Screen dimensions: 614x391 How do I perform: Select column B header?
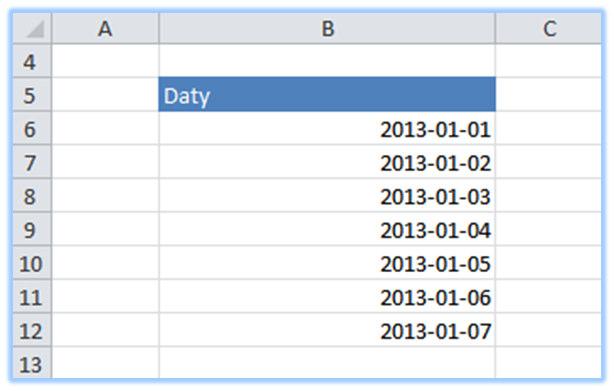point(327,28)
